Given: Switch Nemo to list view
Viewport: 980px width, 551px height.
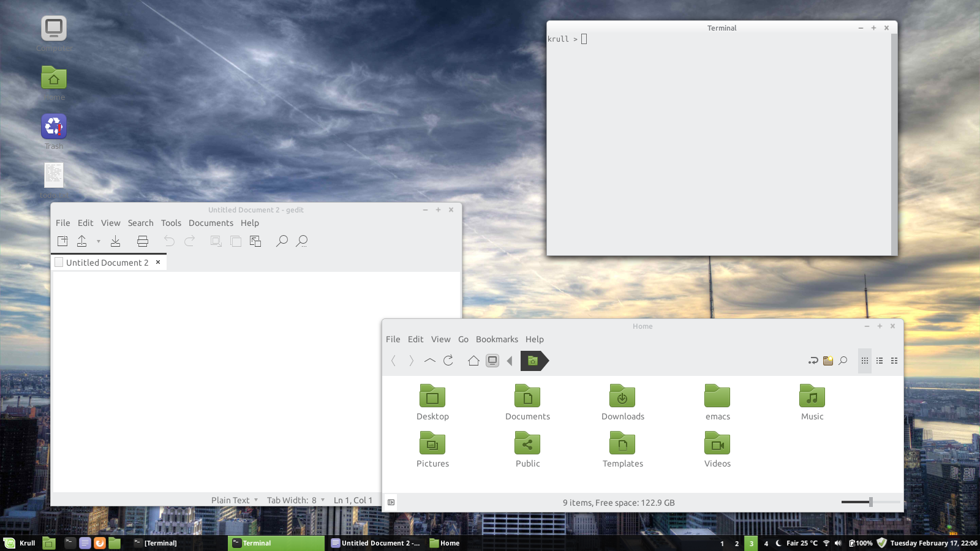Looking at the screenshot, I should tap(880, 361).
